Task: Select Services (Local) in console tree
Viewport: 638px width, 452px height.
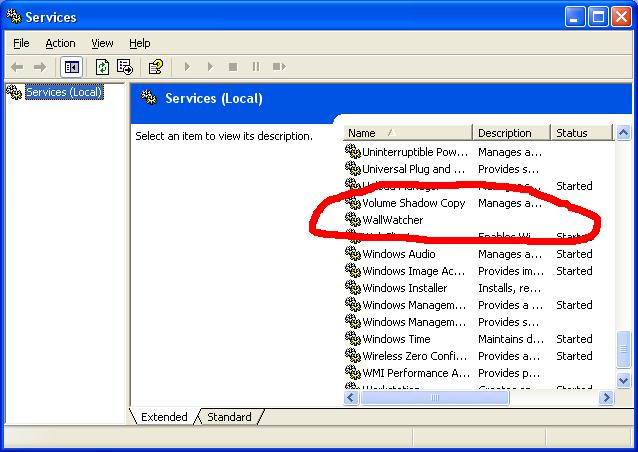Action: point(63,93)
